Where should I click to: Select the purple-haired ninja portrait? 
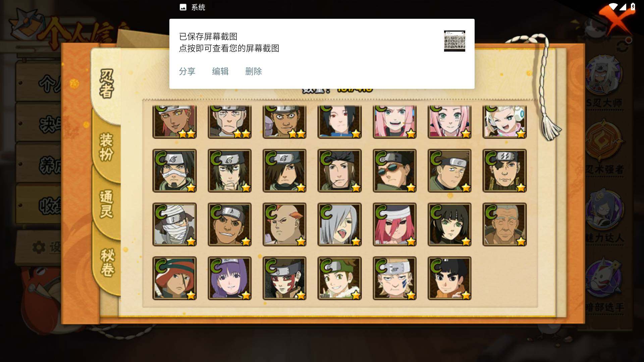[229, 278]
